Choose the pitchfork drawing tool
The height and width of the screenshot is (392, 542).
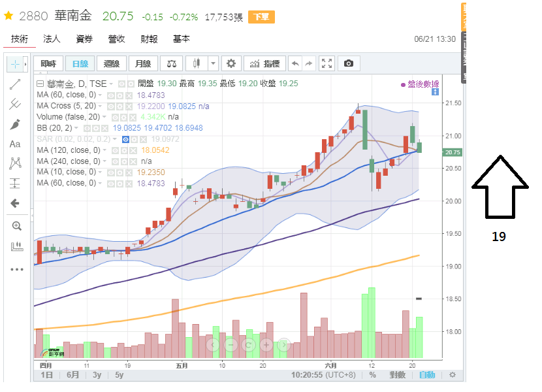point(15,104)
